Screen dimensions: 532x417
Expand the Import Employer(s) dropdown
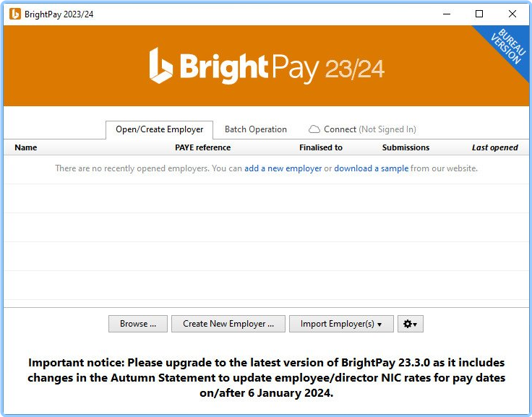pos(341,324)
